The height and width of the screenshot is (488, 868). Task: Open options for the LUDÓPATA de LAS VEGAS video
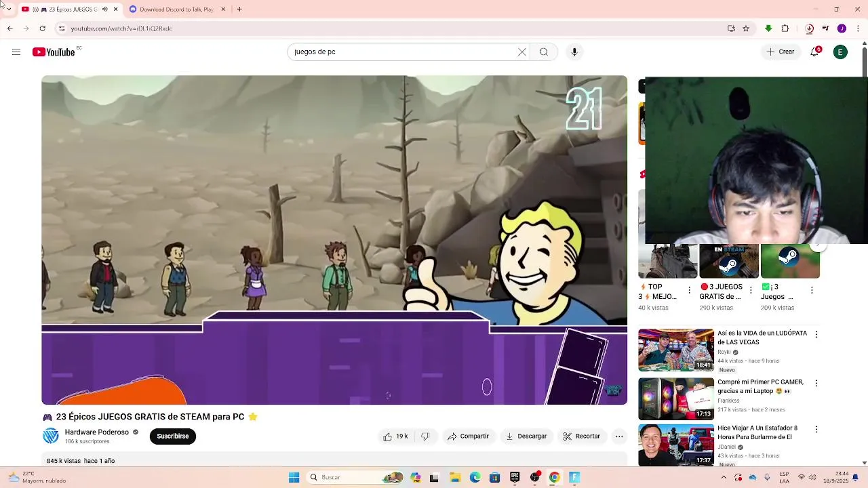tap(816, 334)
